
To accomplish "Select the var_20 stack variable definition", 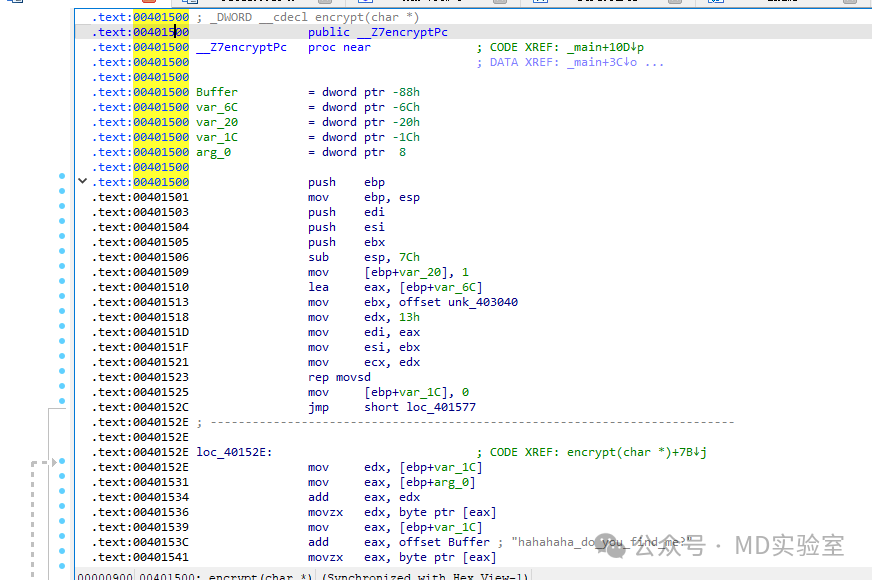I will click(216, 122).
